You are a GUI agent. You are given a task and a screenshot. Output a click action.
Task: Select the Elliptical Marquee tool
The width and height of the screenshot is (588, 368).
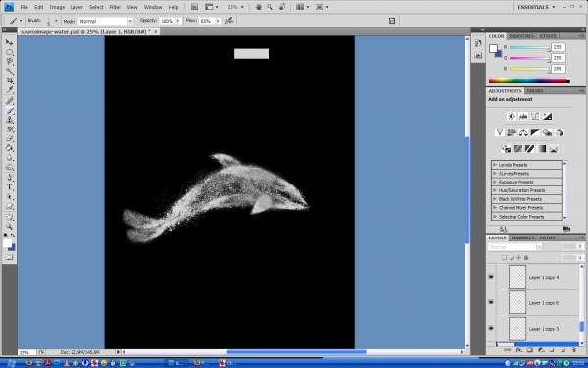(9, 52)
